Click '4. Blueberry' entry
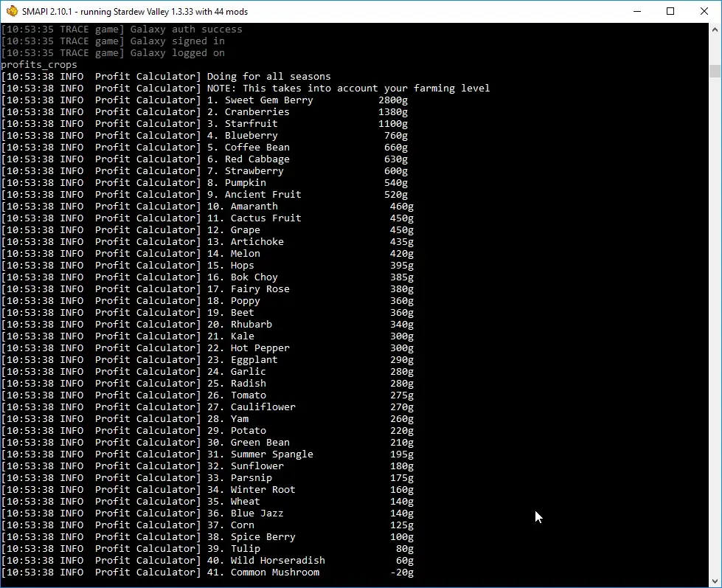This screenshot has width=722, height=588. tap(243, 136)
